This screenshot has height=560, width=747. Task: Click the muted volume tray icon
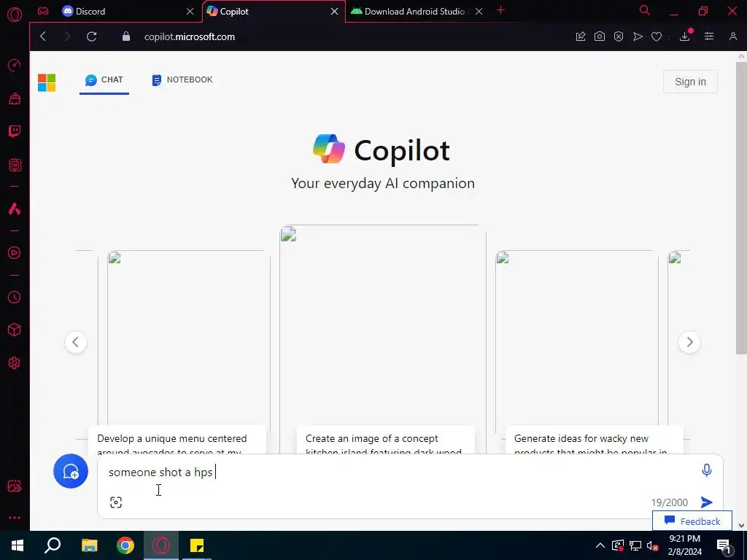653,545
